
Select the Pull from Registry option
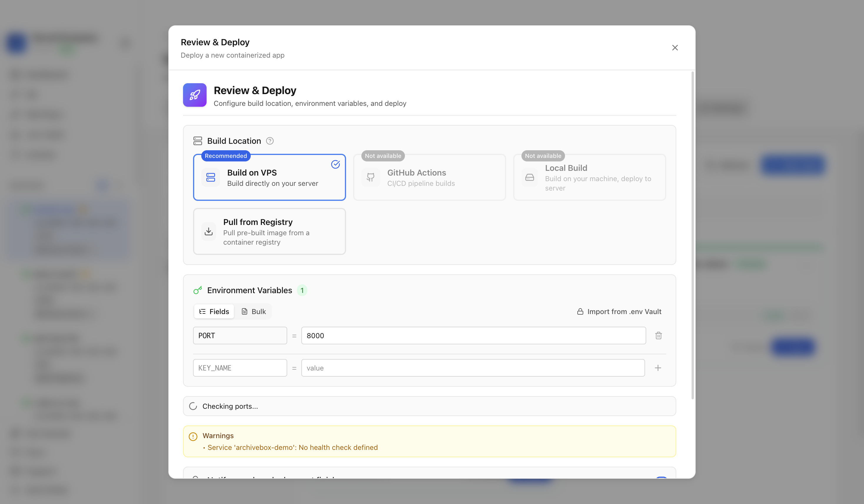click(270, 231)
